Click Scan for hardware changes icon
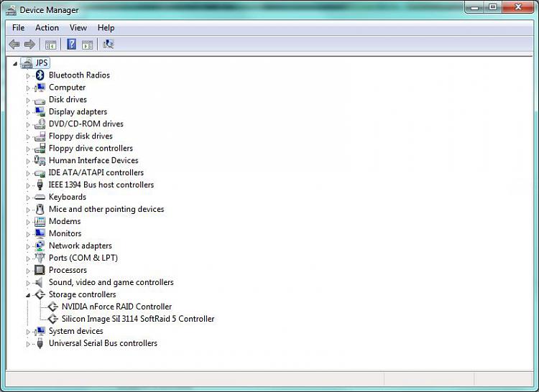Image resolution: width=539 pixels, height=392 pixels. (109, 45)
